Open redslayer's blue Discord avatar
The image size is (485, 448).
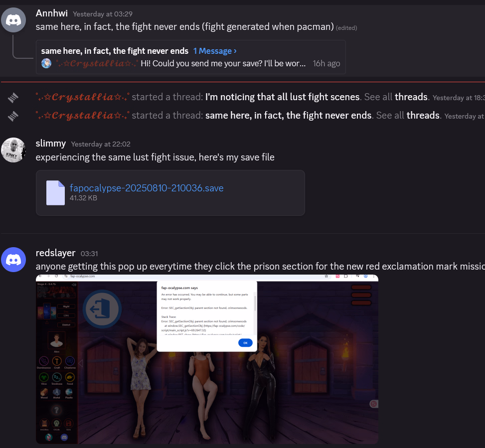coord(13,260)
